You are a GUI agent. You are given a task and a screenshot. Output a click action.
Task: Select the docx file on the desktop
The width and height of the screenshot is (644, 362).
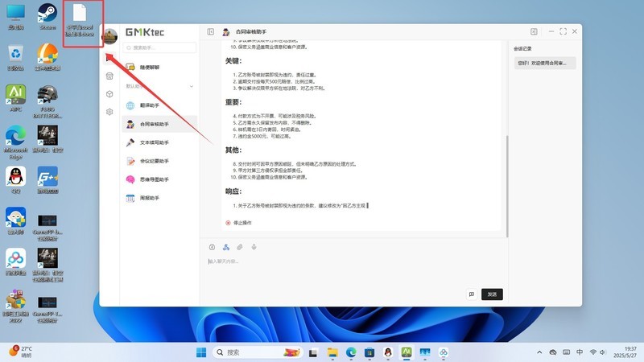point(80,19)
